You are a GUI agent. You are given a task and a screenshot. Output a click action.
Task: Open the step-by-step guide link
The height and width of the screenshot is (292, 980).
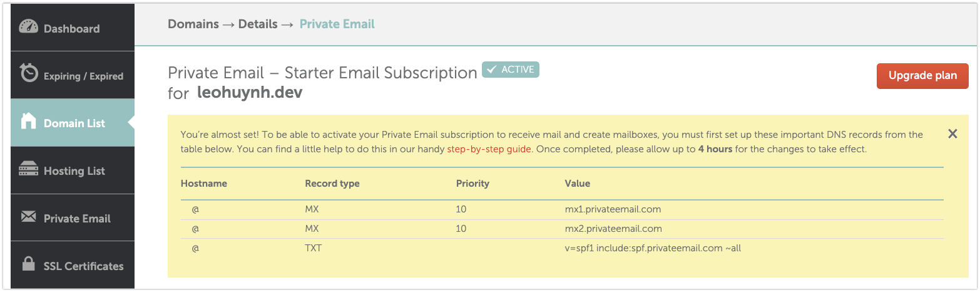(x=489, y=150)
